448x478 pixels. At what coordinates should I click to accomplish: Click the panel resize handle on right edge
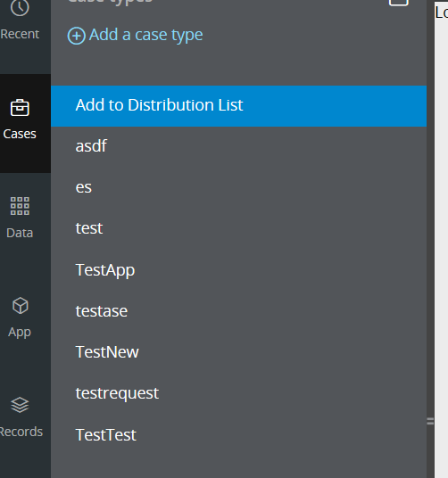[430, 422]
